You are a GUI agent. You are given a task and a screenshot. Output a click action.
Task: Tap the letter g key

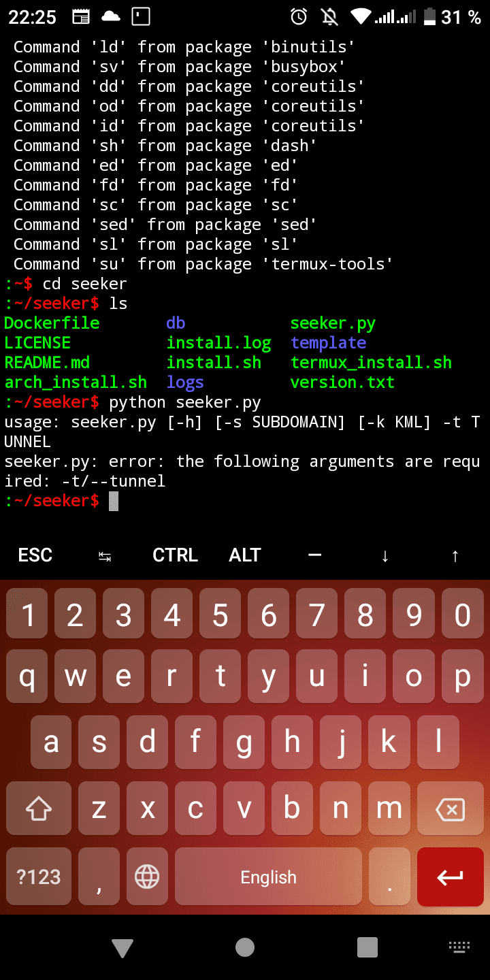point(244,742)
